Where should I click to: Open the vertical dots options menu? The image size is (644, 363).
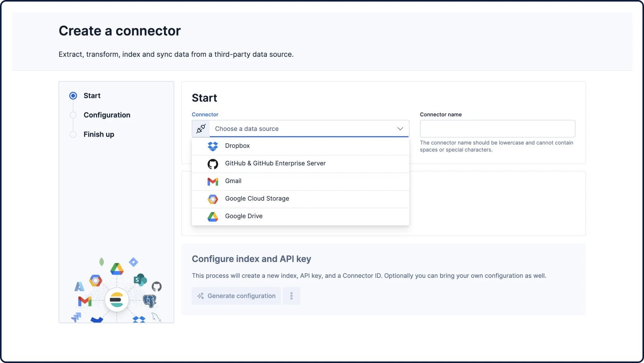[291, 296]
